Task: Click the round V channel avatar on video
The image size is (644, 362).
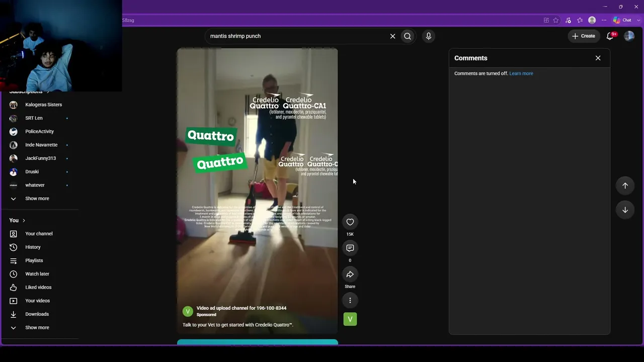Action: point(188,311)
